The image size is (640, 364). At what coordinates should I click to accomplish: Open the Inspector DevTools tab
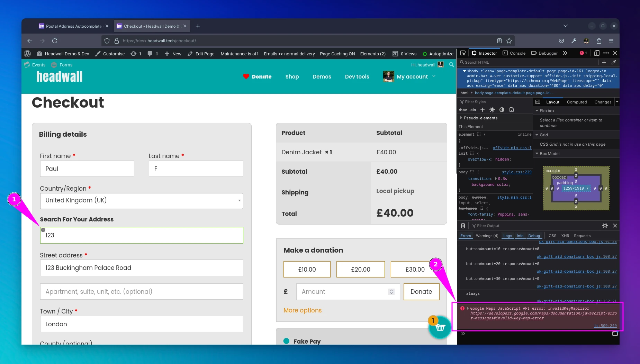[484, 53]
